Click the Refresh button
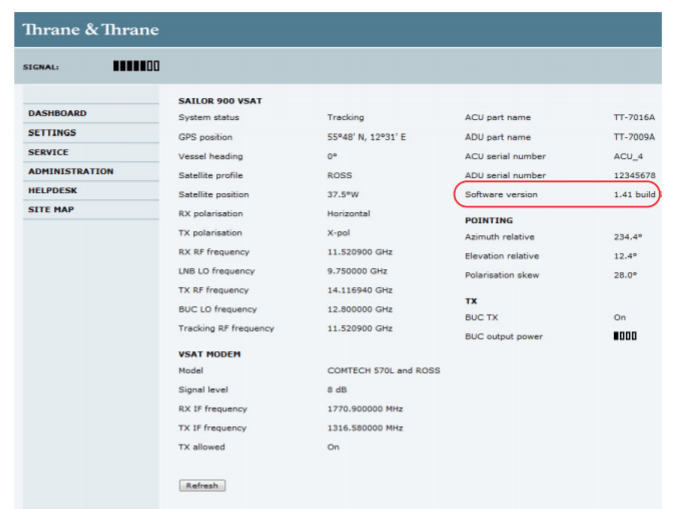 click(x=202, y=486)
